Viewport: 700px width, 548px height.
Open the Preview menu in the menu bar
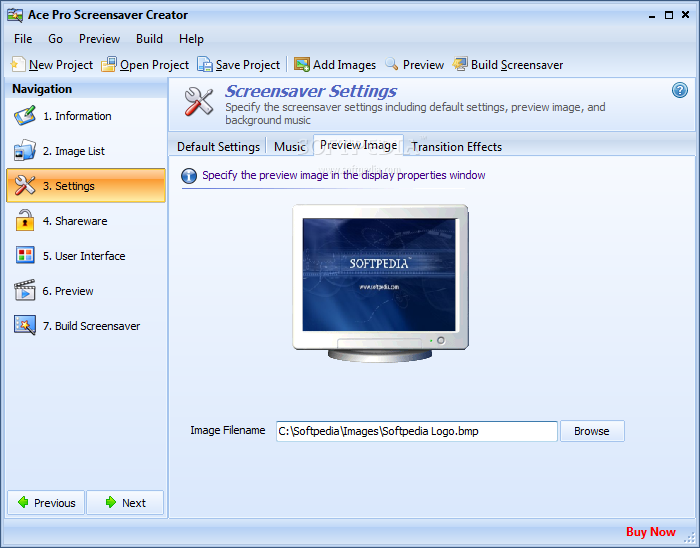(x=99, y=39)
